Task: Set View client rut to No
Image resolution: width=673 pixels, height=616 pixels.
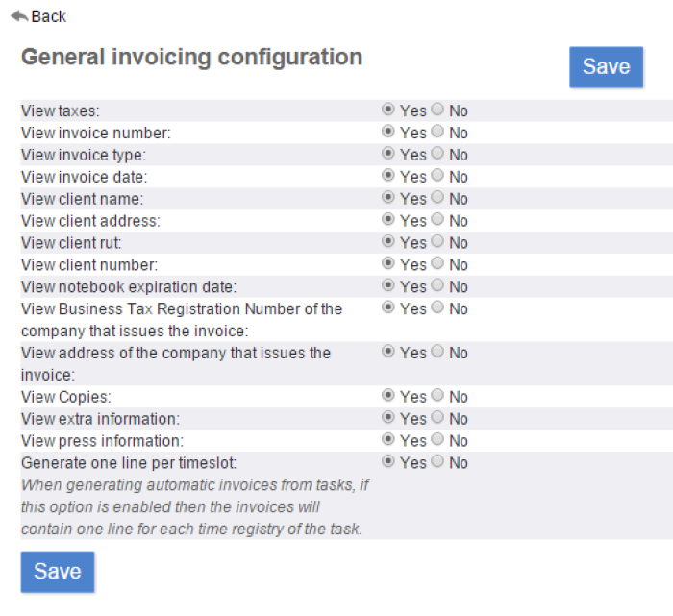Action: pos(438,242)
